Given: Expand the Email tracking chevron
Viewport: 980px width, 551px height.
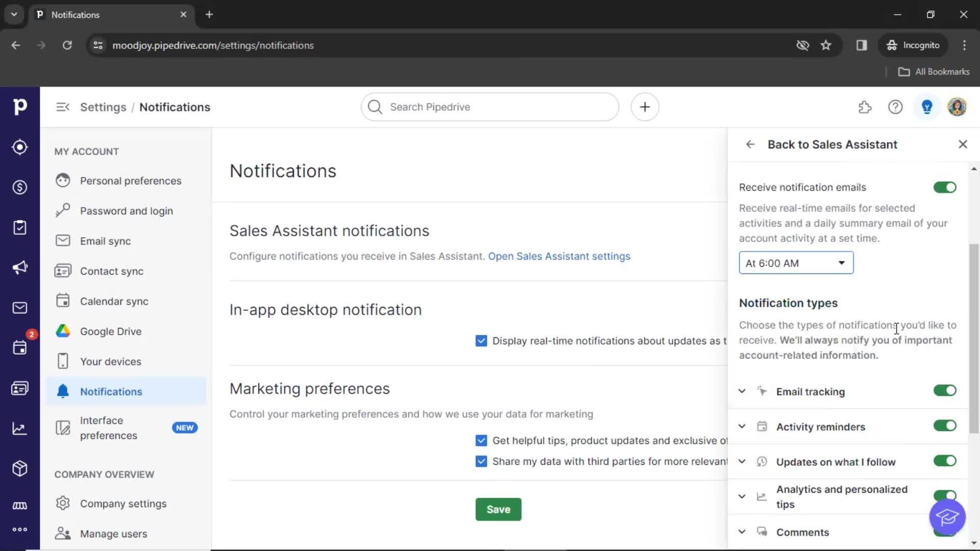Looking at the screenshot, I should click(x=742, y=391).
